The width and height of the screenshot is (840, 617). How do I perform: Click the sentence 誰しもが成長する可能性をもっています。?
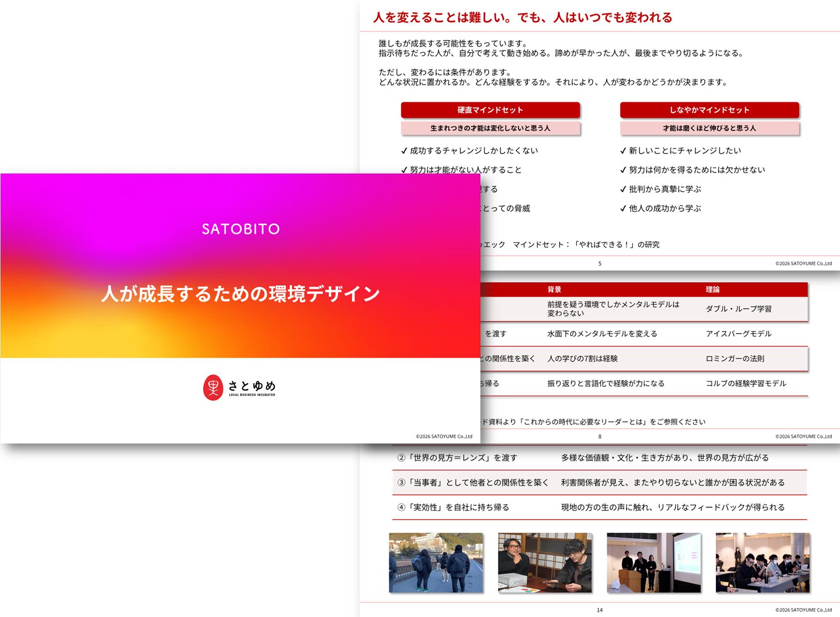(454, 43)
